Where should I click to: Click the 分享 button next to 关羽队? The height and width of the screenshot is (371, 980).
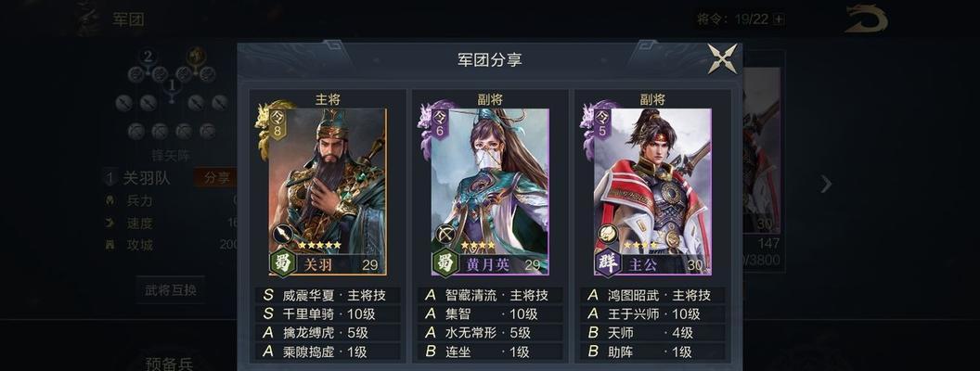(216, 178)
